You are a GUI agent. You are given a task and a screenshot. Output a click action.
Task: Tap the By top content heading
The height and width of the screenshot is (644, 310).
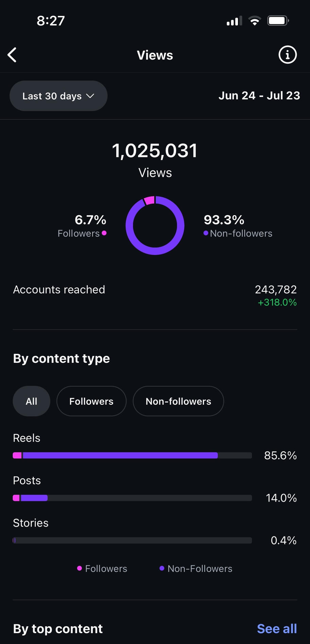tap(58, 629)
